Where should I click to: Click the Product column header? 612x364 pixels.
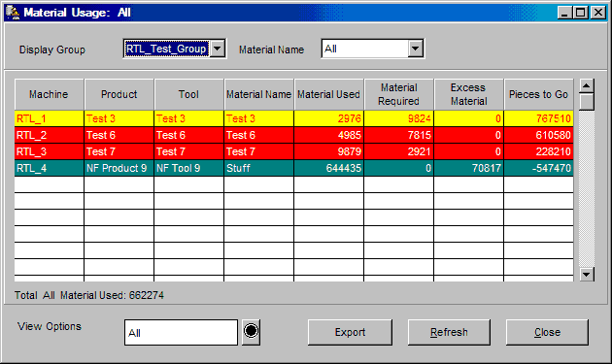(119, 94)
